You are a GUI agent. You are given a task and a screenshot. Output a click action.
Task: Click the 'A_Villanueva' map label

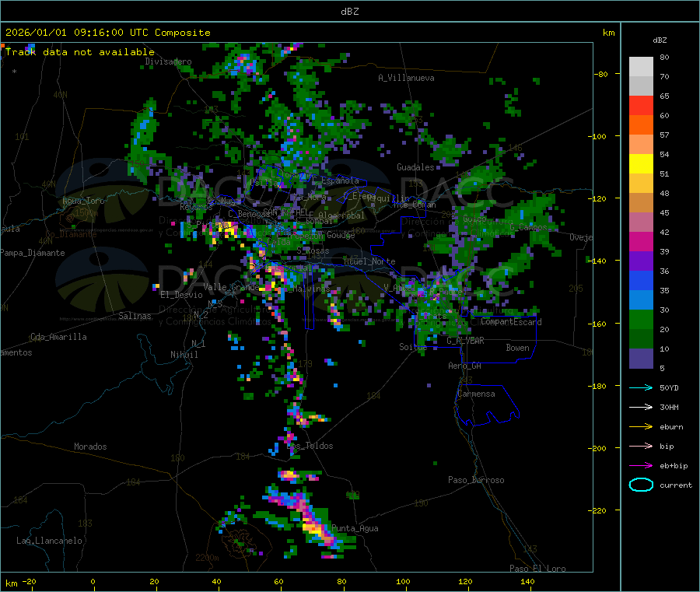[406, 78]
